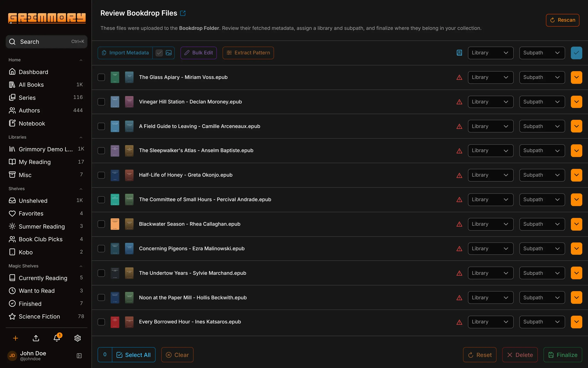Click the Search field in sidebar
Image resolution: width=588 pixels, height=368 pixels.
(46, 42)
